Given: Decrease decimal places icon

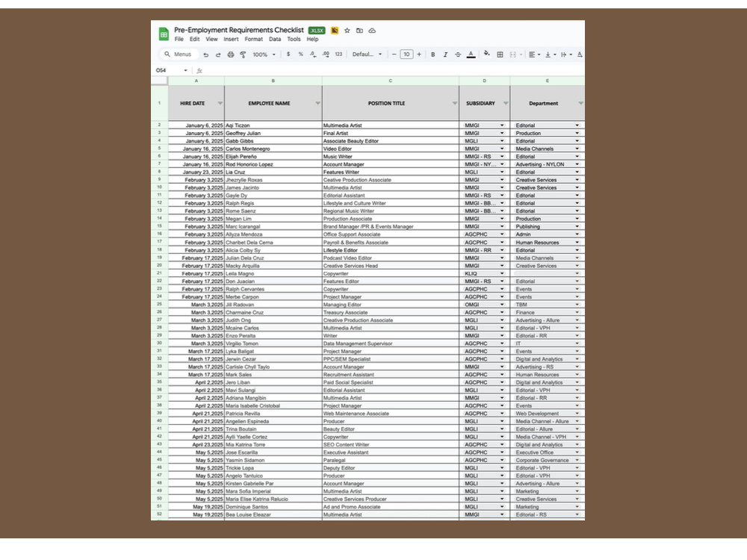Looking at the screenshot, I should click(313, 55).
